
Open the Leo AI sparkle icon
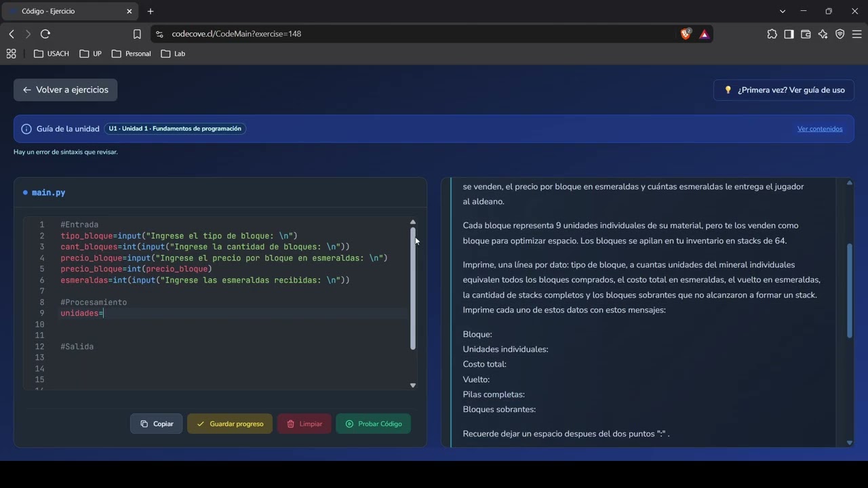[x=823, y=34]
